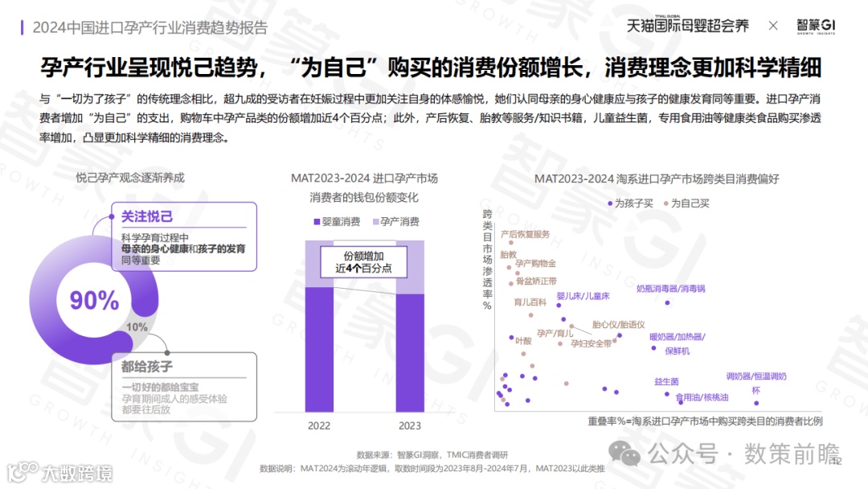Screen dimensions: 868x489
Task: Click the 产后恢复服务 scatter label
Action: click(x=525, y=234)
